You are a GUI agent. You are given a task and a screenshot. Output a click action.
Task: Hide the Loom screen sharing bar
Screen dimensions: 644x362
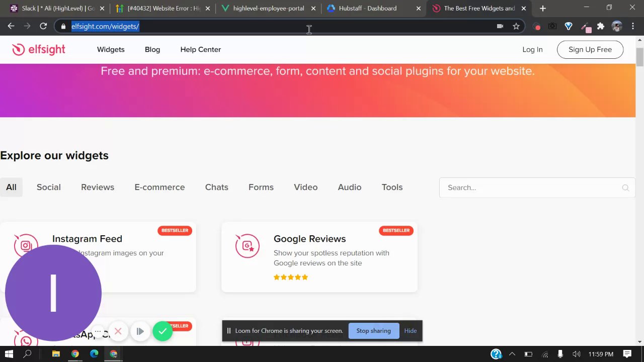(x=411, y=331)
